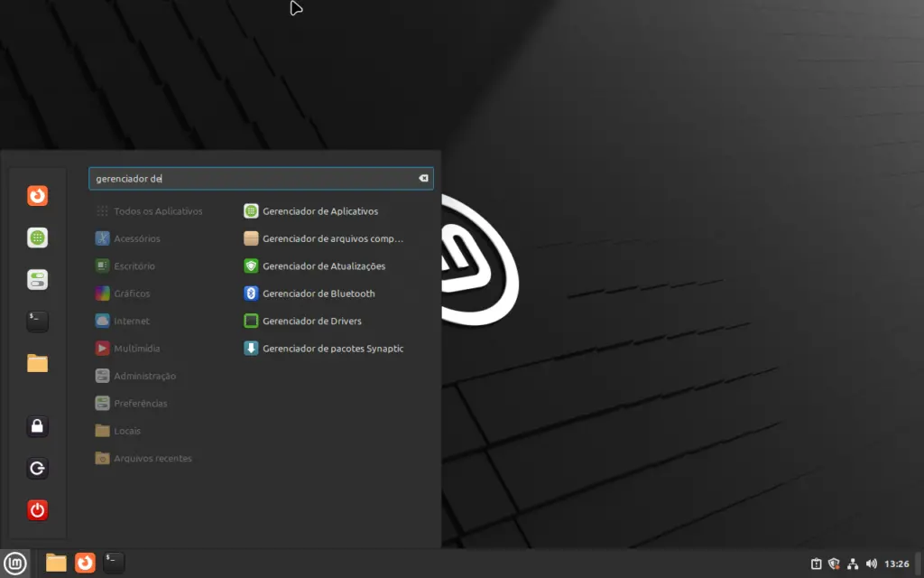
Task: Open the clipboard notification tray icon
Action: 817,564
